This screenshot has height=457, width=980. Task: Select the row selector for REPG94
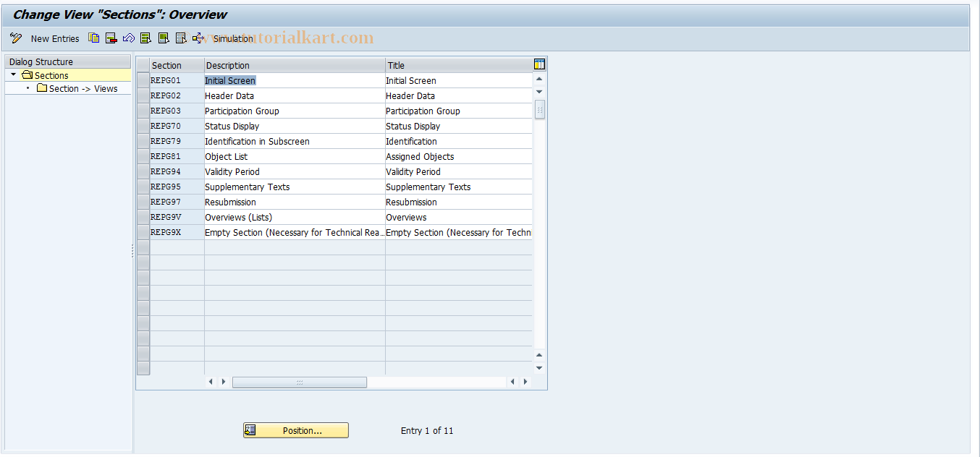pyautogui.click(x=143, y=171)
